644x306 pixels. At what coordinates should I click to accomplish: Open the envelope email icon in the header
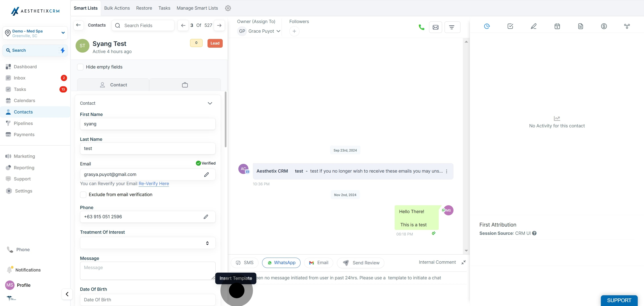pos(435,27)
